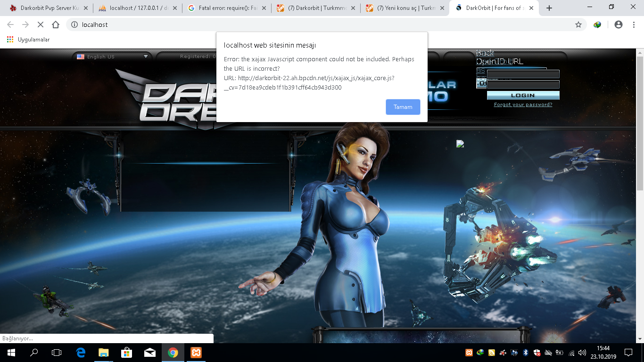Open the Internet Download Manager extension icon
Screen dimensions: 644x362
tap(597, 25)
